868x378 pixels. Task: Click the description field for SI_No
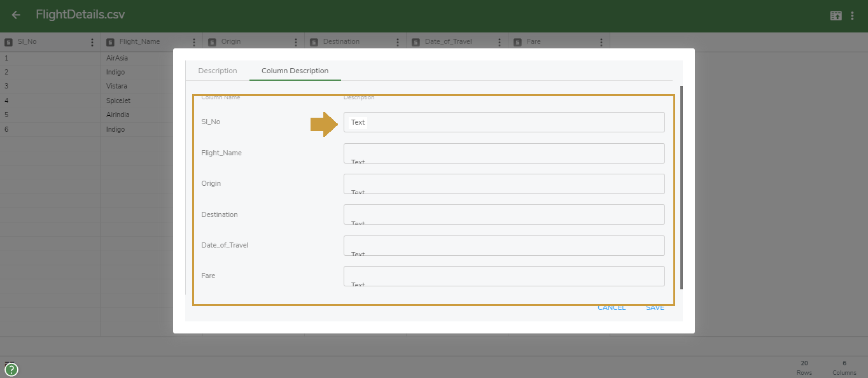(503, 122)
